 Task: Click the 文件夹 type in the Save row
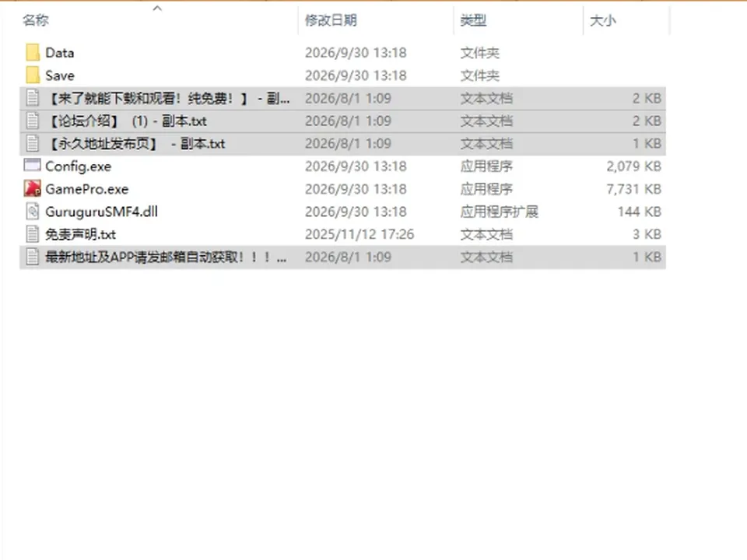(x=480, y=75)
